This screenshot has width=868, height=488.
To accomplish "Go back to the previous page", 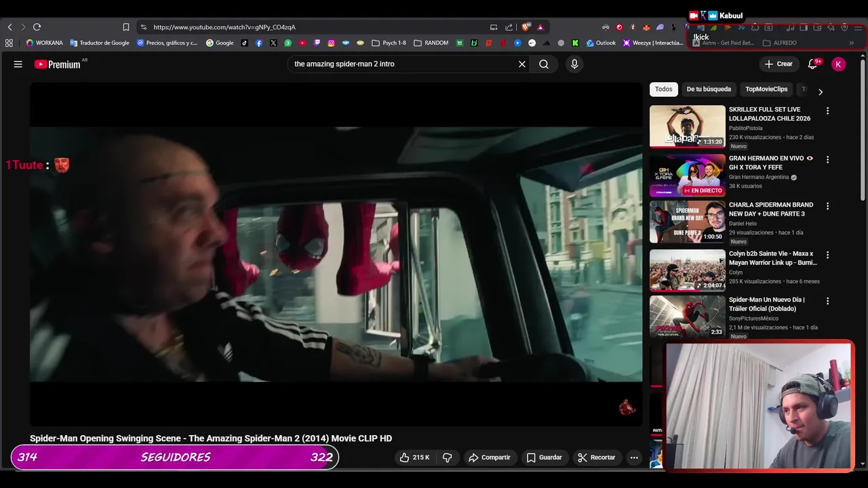I will click(9, 27).
